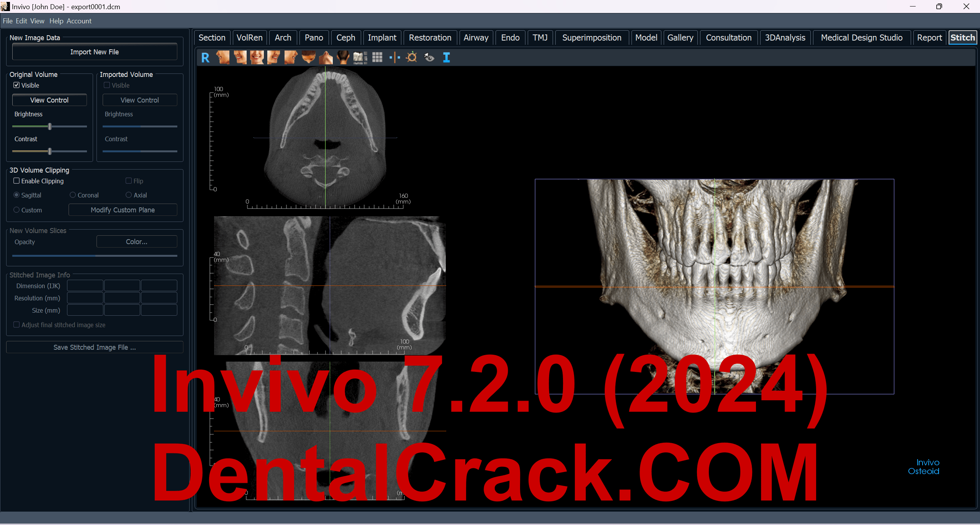Click the blue I-beam info icon
The image size is (980, 525).
[x=446, y=57]
